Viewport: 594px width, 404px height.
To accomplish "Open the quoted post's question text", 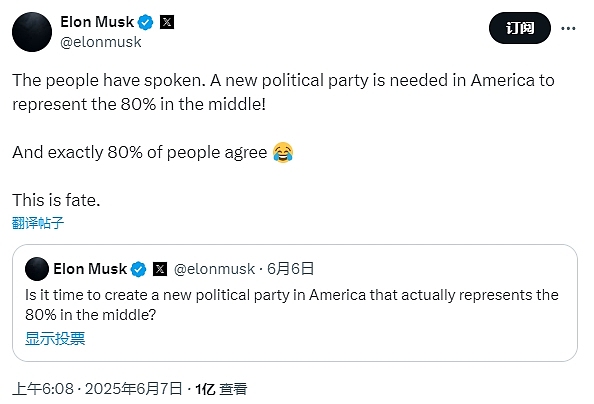I will (x=292, y=305).
